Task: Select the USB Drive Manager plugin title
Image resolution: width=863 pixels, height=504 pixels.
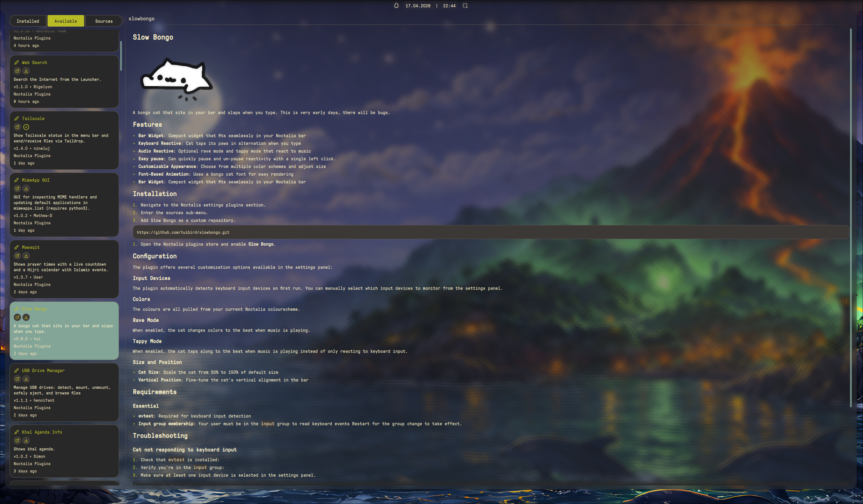Action: (x=43, y=371)
